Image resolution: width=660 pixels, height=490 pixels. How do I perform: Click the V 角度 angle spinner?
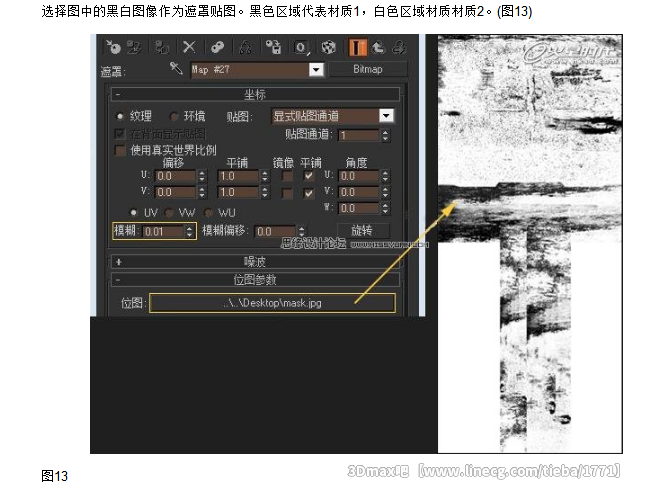point(385,192)
